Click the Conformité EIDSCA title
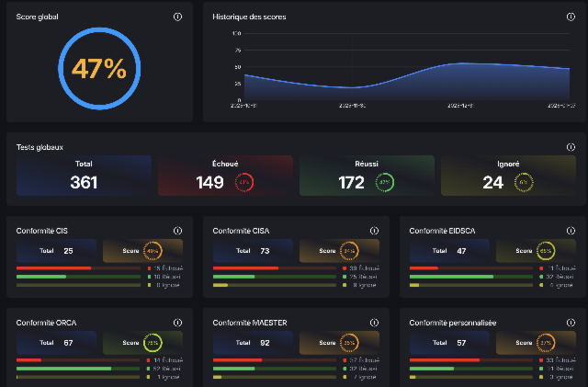The height and width of the screenshot is (387, 588). [x=442, y=231]
